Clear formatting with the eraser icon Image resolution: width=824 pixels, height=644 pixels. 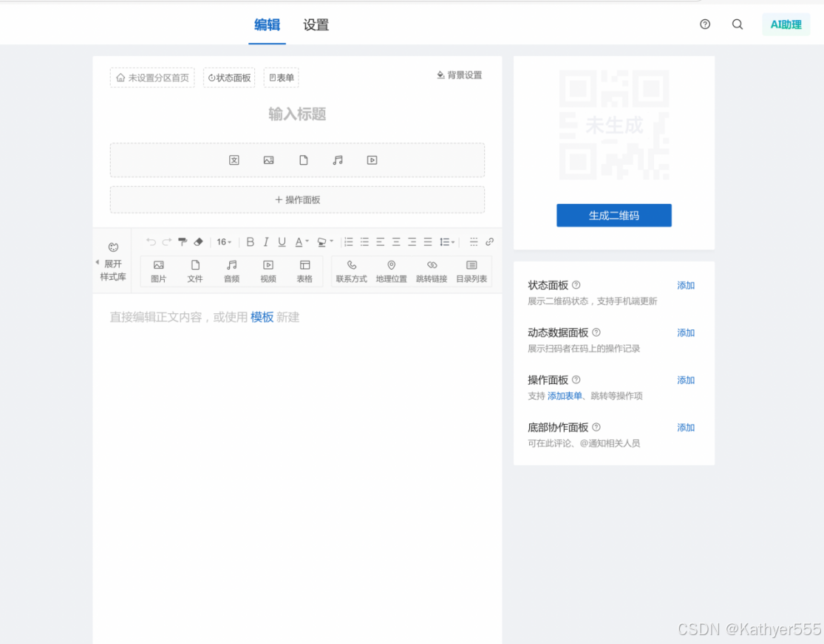(198, 241)
